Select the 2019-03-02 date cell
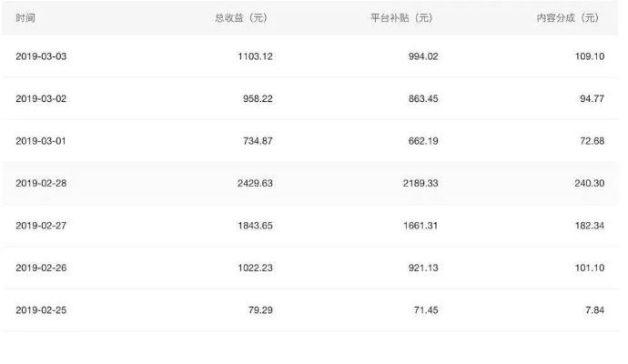The width and height of the screenshot is (628, 364). pyautogui.click(x=41, y=99)
